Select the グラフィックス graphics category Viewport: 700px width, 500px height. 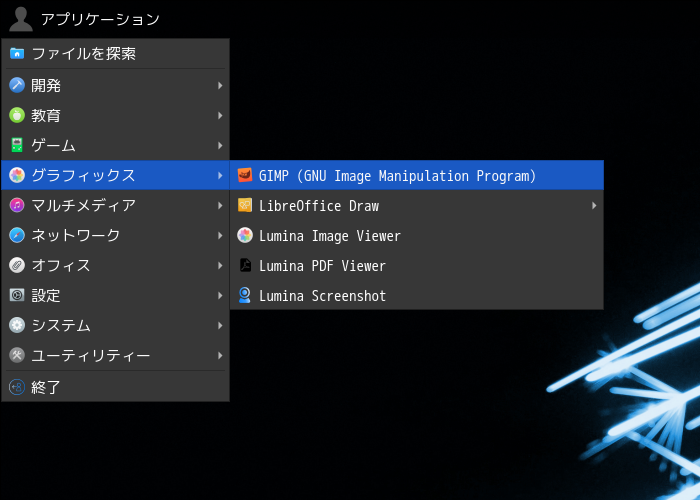pyautogui.click(x=116, y=175)
